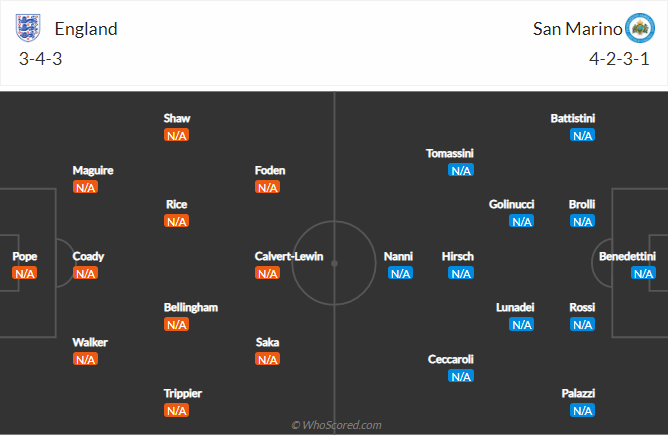Select player Maguire on the pitch
668x435 pixels.
point(93,170)
